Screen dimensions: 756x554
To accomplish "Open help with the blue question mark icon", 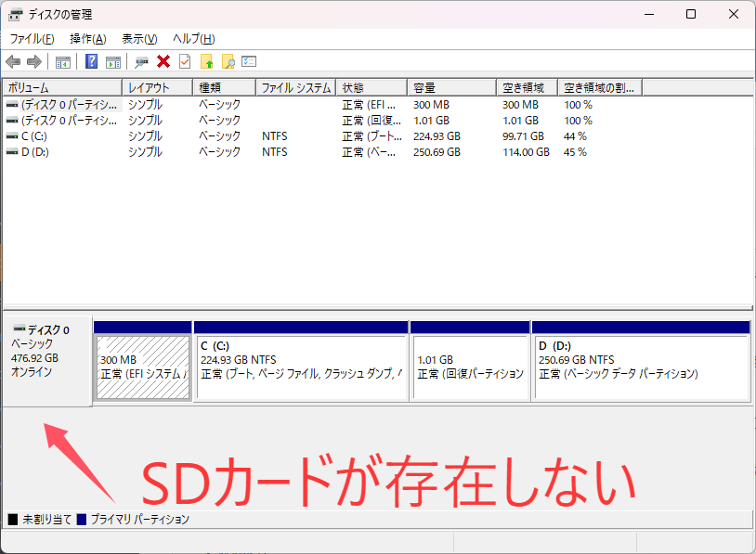I will (90, 61).
